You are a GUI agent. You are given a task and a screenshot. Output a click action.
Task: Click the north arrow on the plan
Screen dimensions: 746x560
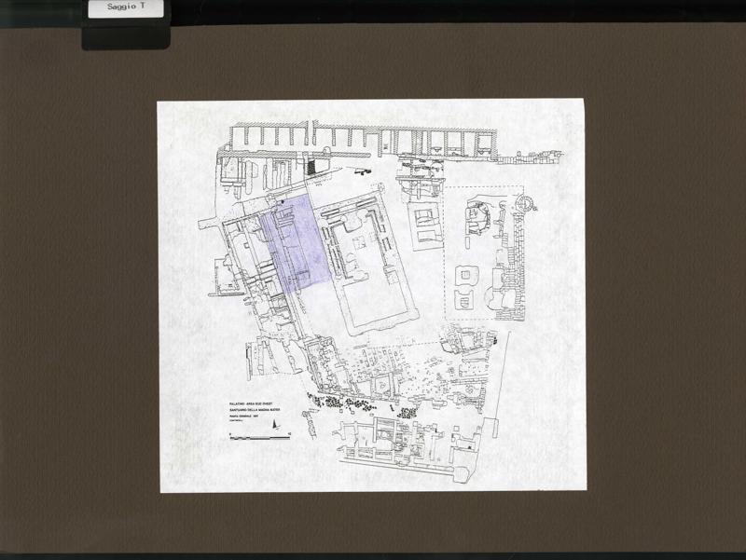tap(275, 424)
